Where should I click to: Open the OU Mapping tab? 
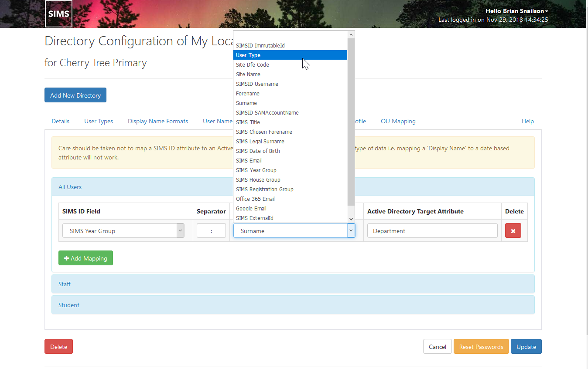pyautogui.click(x=398, y=121)
